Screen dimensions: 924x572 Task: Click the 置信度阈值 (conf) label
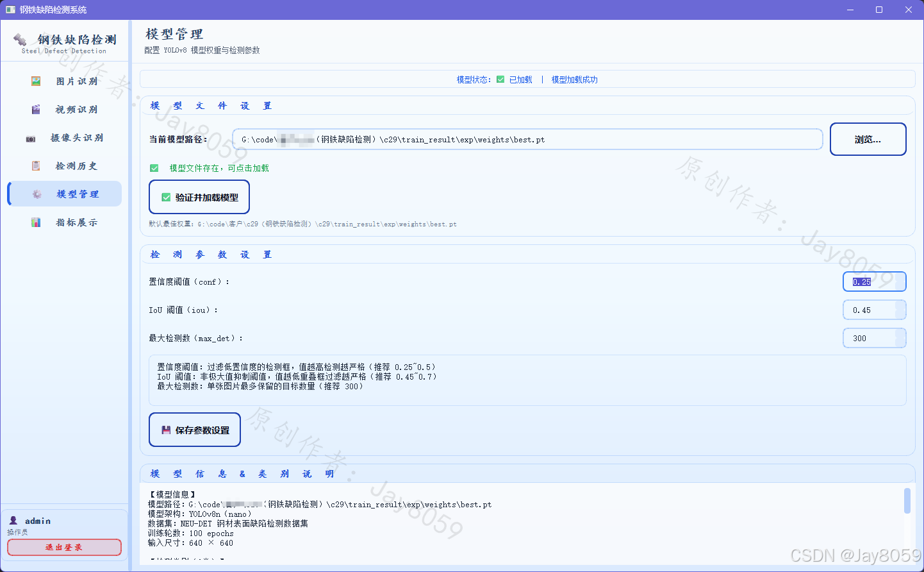click(x=189, y=282)
